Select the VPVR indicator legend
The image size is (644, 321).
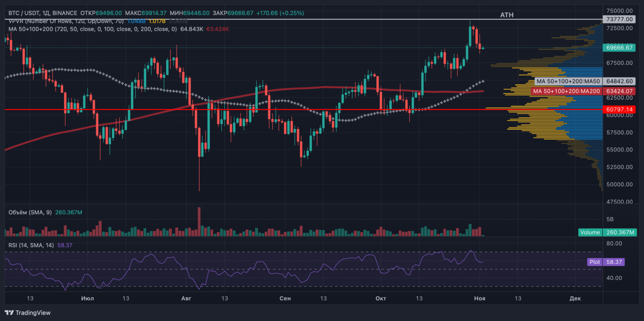point(66,21)
